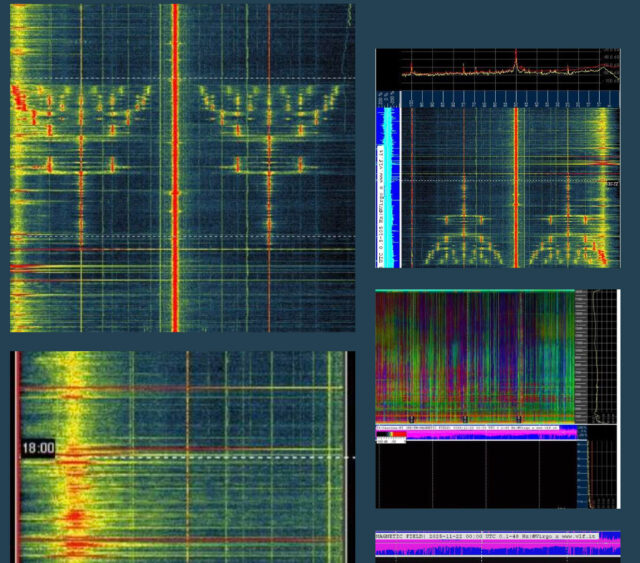
Task: Select the bright red vertical line in top-right spectrogram
Action: (516, 185)
